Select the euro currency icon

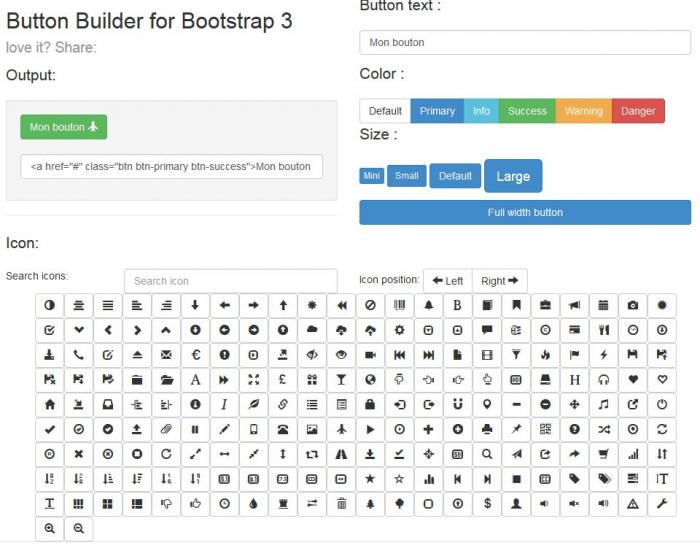195,355
